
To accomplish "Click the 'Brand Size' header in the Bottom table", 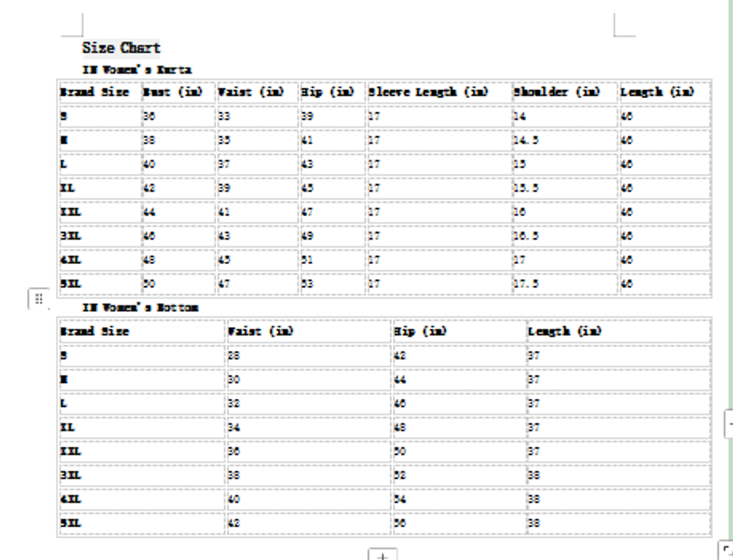I will (94, 332).
